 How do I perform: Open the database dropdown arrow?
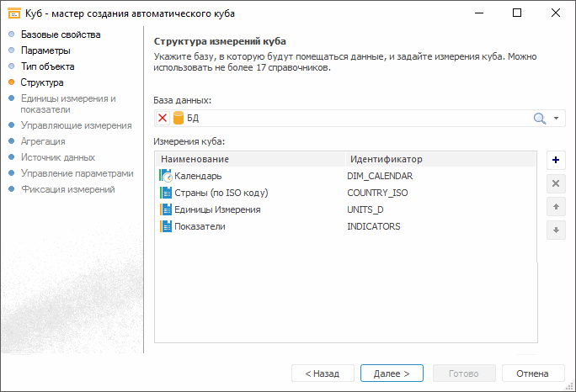click(557, 119)
